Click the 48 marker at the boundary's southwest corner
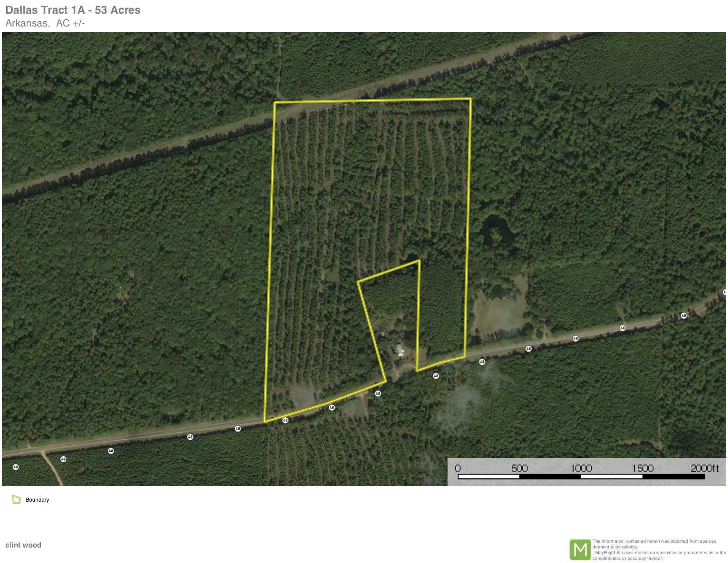The height and width of the screenshot is (563, 728). click(285, 420)
